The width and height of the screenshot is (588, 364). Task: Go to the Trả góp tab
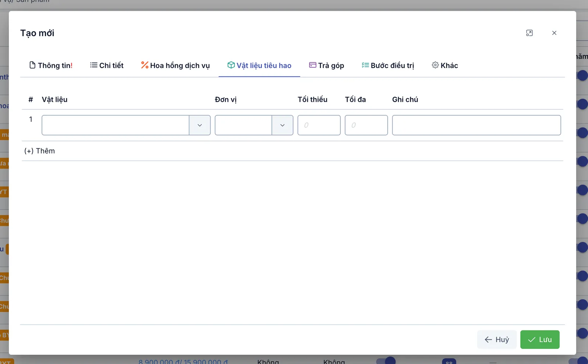327,65
